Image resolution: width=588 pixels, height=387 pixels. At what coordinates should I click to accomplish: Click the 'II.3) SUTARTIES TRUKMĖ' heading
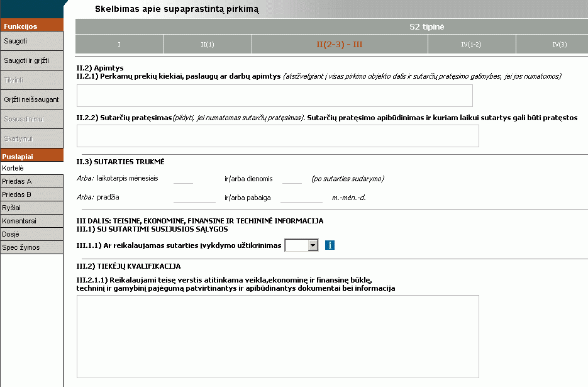[x=120, y=162]
